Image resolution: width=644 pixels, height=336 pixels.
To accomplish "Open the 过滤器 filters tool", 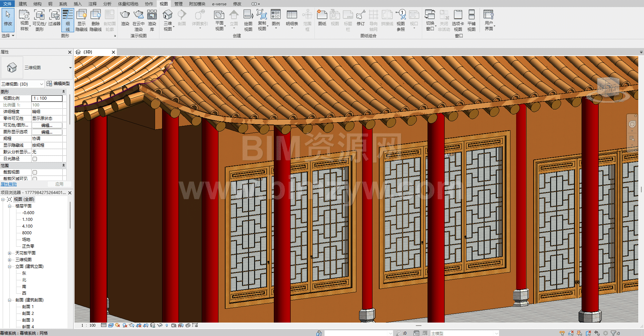I will [x=54, y=18].
